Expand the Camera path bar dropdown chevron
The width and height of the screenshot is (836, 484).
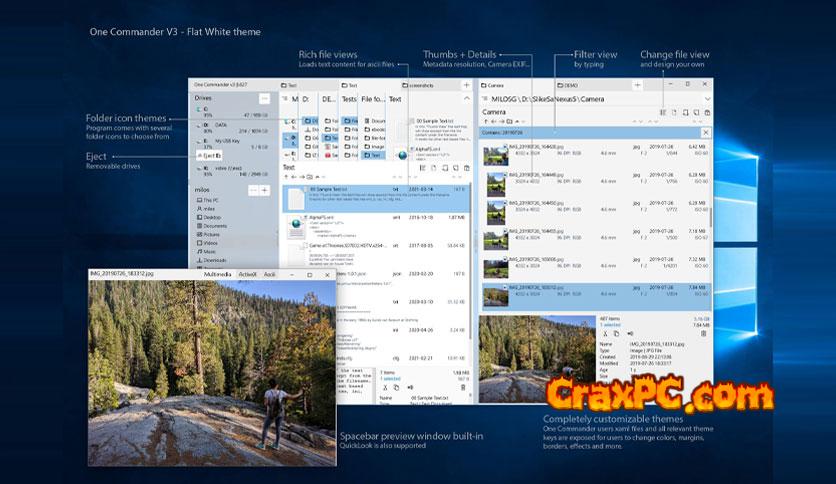tap(708, 100)
